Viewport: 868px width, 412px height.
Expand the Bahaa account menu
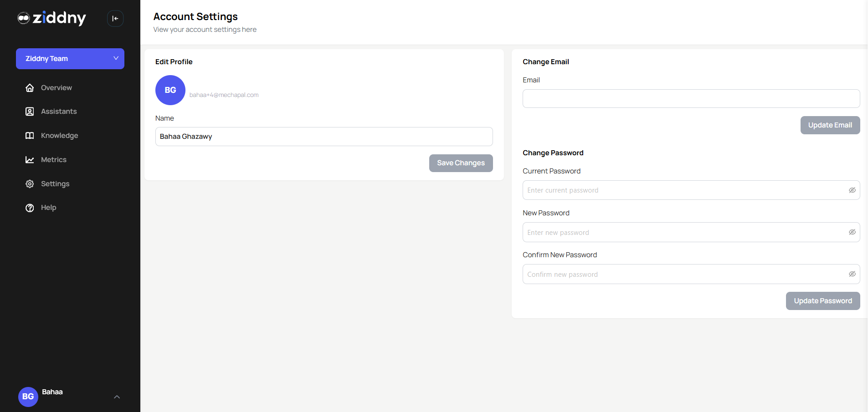(117, 397)
